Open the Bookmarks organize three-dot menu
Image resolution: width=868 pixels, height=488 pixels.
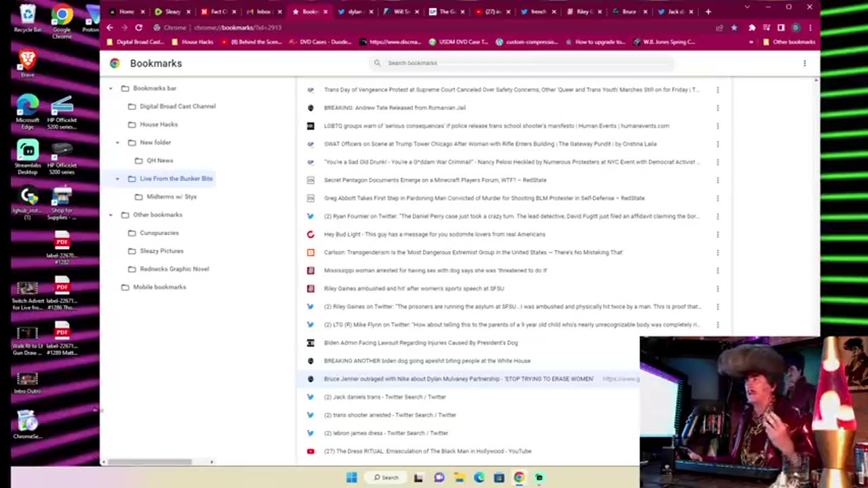point(805,63)
